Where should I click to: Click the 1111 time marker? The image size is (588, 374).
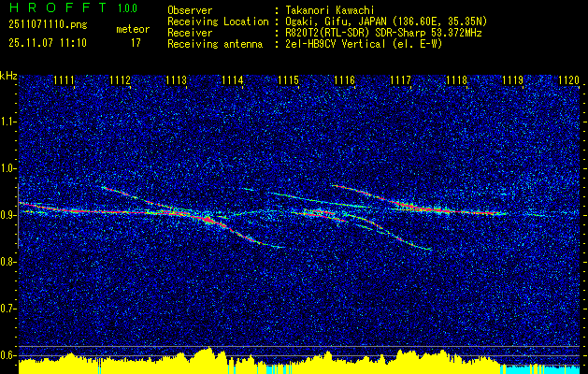pos(65,80)
